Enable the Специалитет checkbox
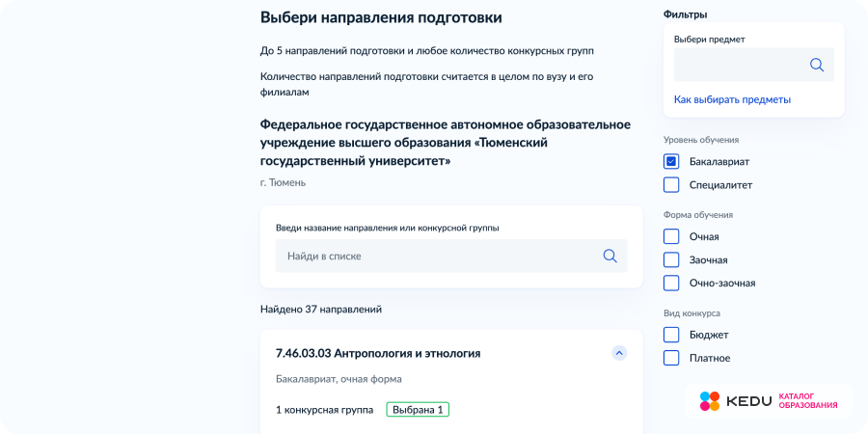The height and width of the screenshot is (434, 868). click(671, 184)
